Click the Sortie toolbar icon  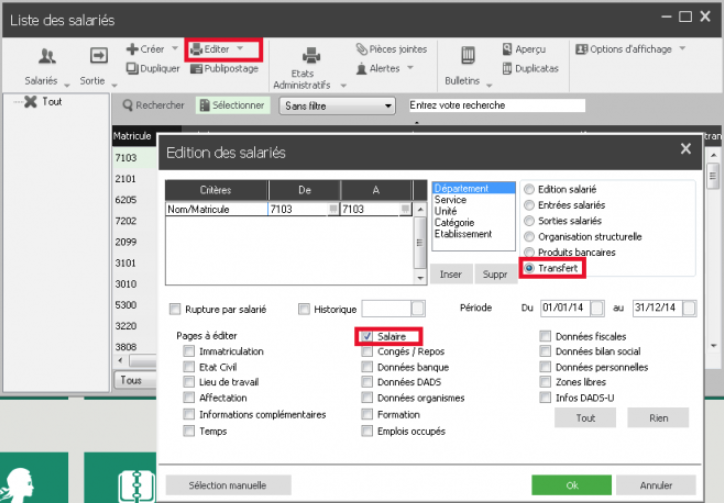pyautogui.click(x=98, y=57)
